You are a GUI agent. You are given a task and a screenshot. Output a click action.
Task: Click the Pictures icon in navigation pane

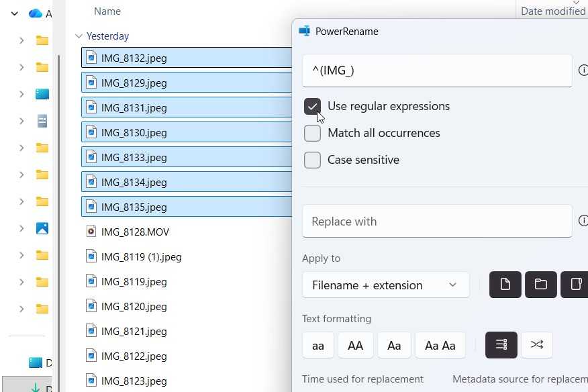[x=42, y=228]
